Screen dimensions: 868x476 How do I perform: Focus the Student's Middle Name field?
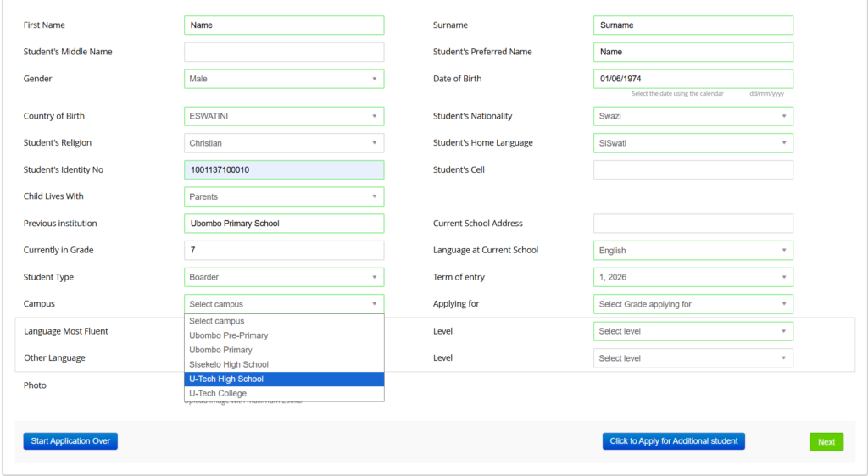coord(284,52)
